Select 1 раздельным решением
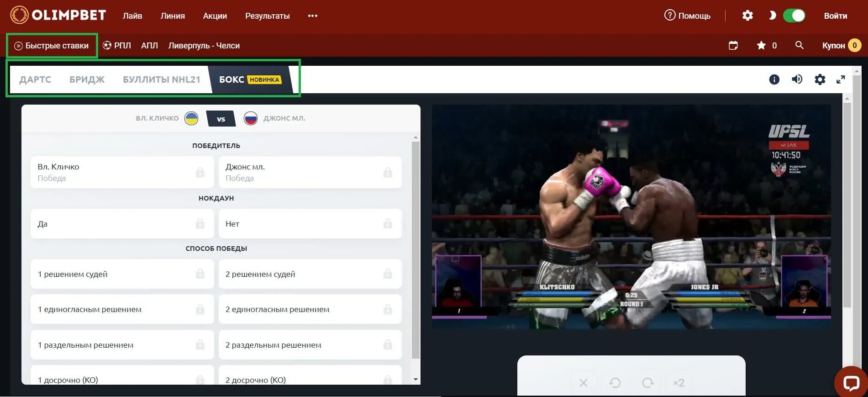Image resolution: width=868 pixels, height=397 pixels. pos(122,345)
